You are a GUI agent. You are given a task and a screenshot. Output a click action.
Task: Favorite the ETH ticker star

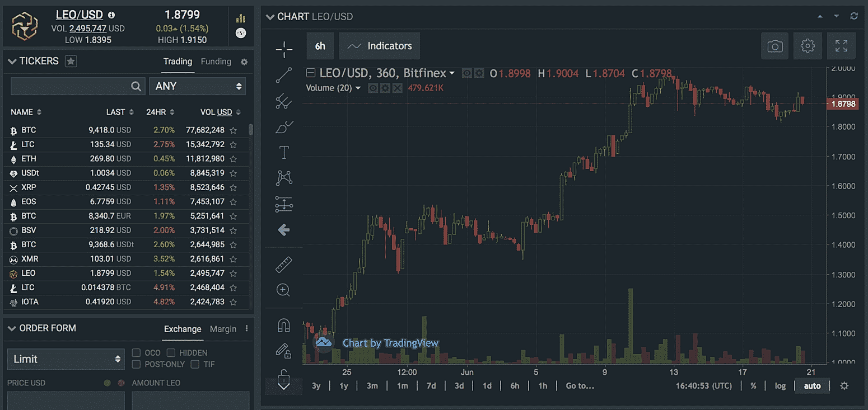tap(234, 159)
